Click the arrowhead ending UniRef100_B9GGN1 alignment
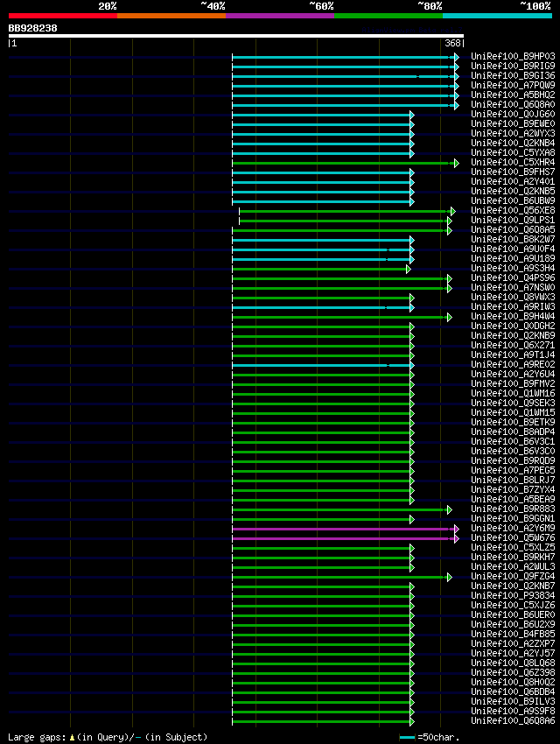This screenshot has width=560, height=744. tap(412, 520)
